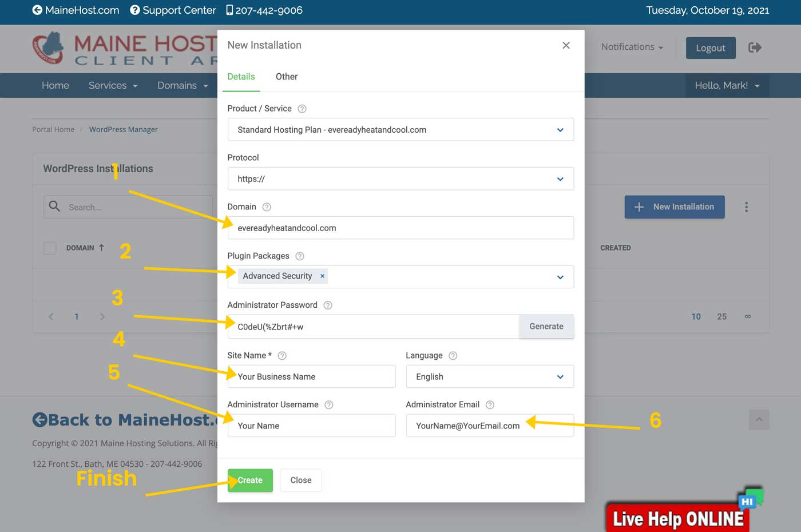Click the help icon beside Product / Service
Image resolution: width=801 pixels, height=532 pixels.
coord(302,109)
